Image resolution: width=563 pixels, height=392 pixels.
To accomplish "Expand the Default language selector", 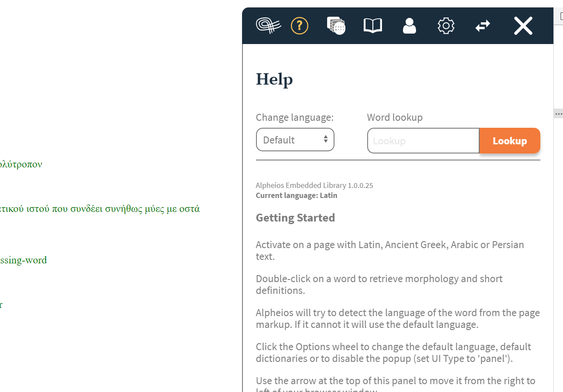I will pyautogui.click(x=295, y=140).
